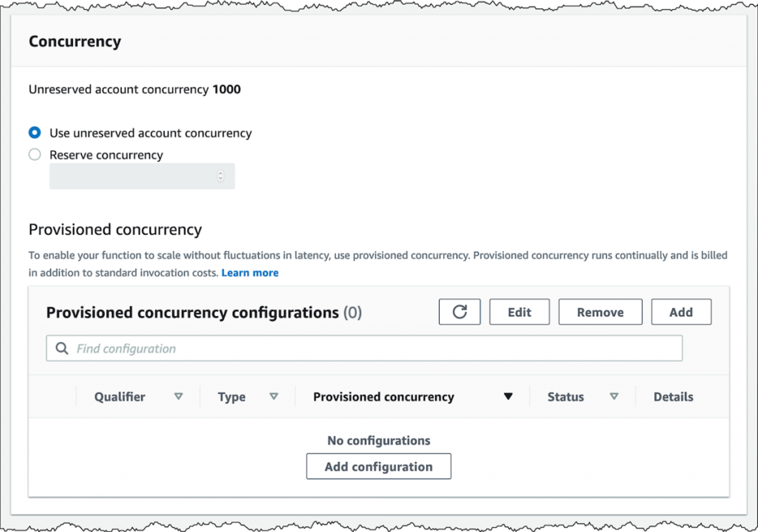Click the reserve concurrency stepper arrows
The image size is (758, 532).
tap(220, 176)
